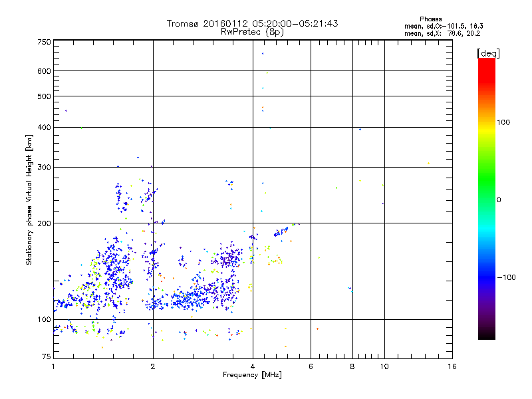The width and height of the screenshot is (532, 399).
Task: Select the 'Phases' heading text
Action: coord(430,19)
